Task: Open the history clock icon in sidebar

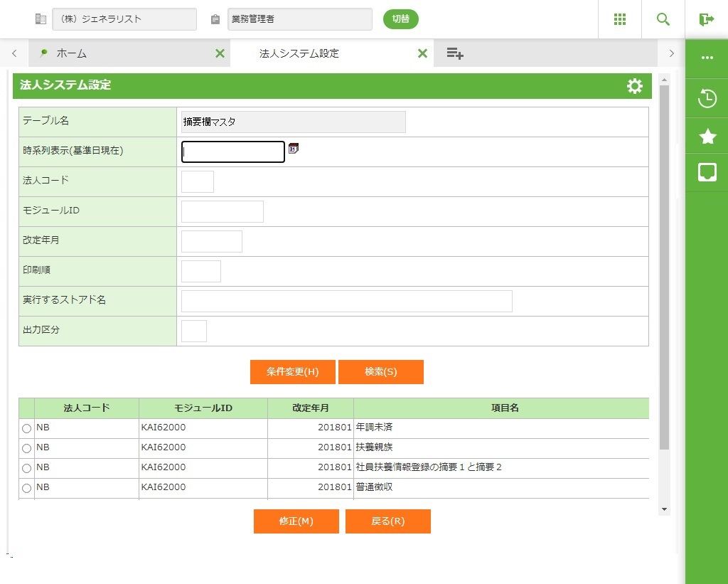Action: [707, 99]
